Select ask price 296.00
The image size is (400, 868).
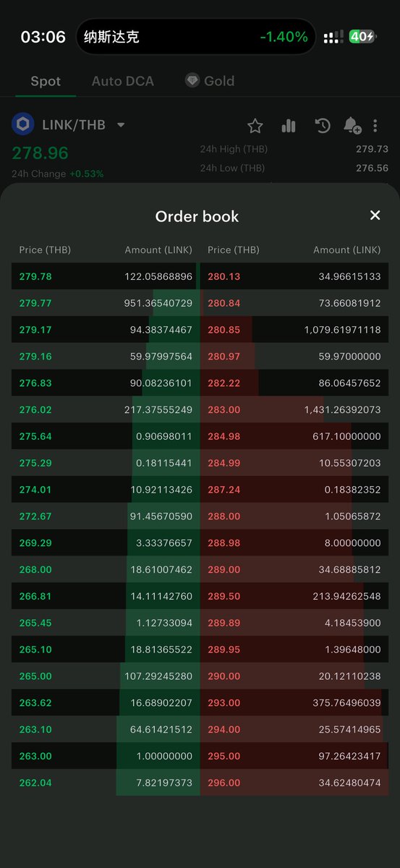(x=224, y=783)
